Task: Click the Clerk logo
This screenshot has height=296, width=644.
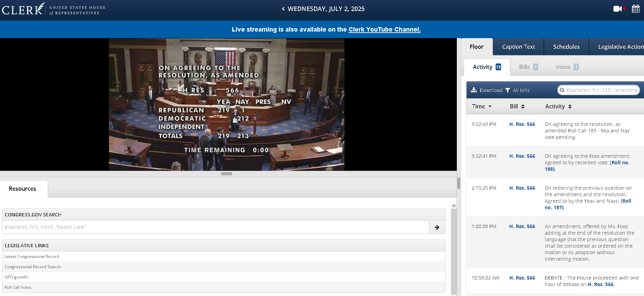Action: (53, 9)
